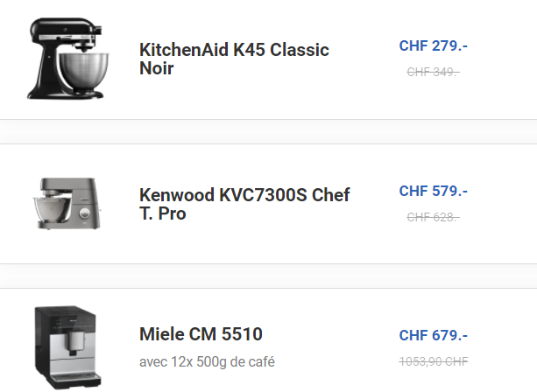Select the CHF 679.- sale price

[434, 335]
